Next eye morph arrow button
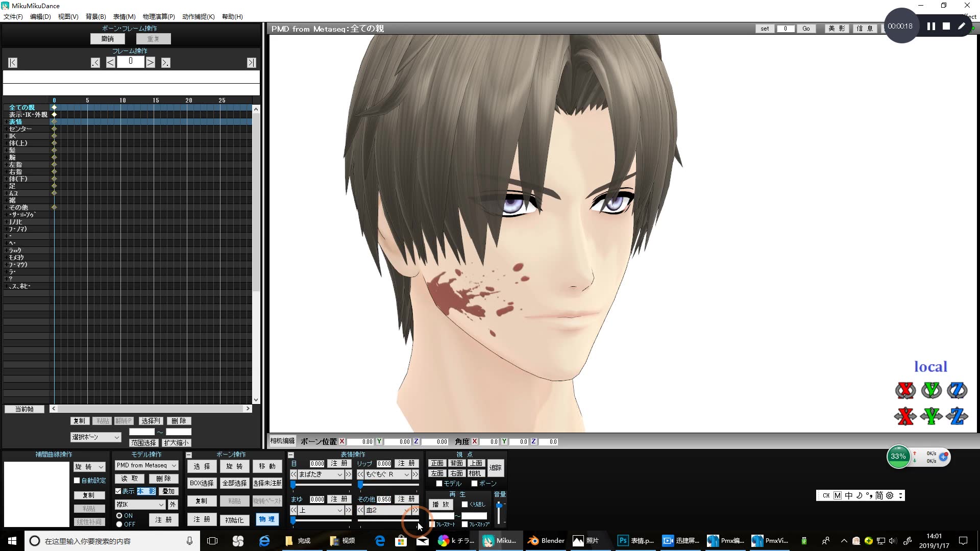Image resolution: width=980 pixels, height=551 pixels. tap(349, 474)
